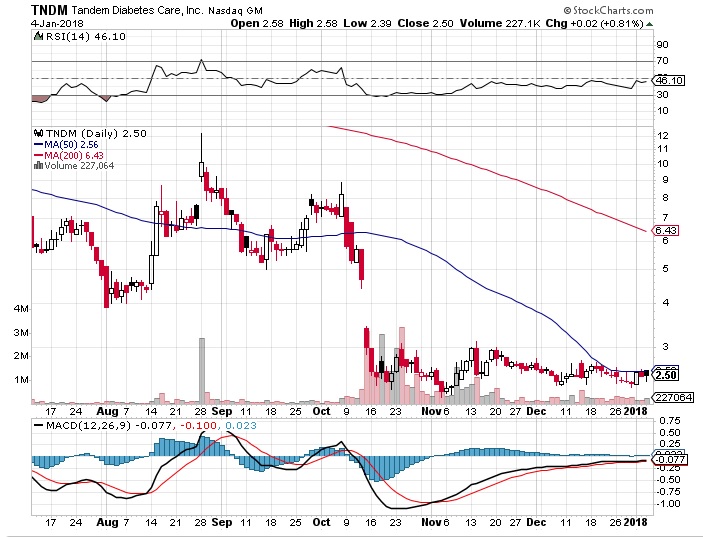Screen dimensions: 703x537
Task: Click the -0.077 MACD value tag on right axis
Action: coord(670,460)
